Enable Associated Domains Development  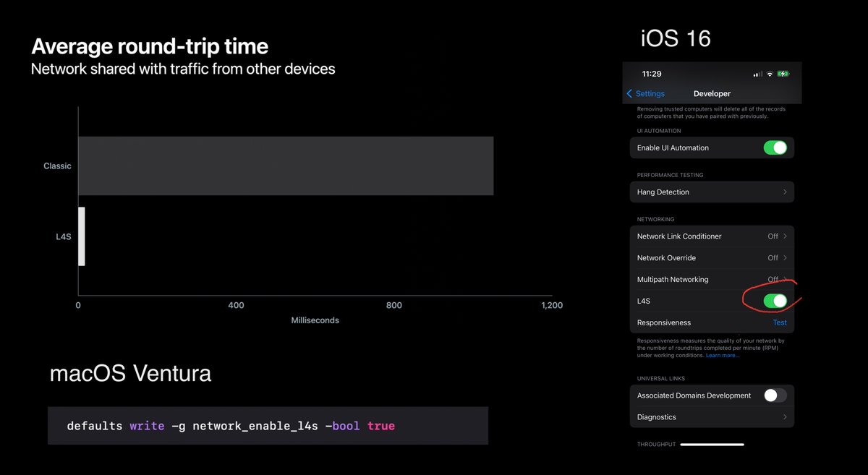(x=775, y=395)
